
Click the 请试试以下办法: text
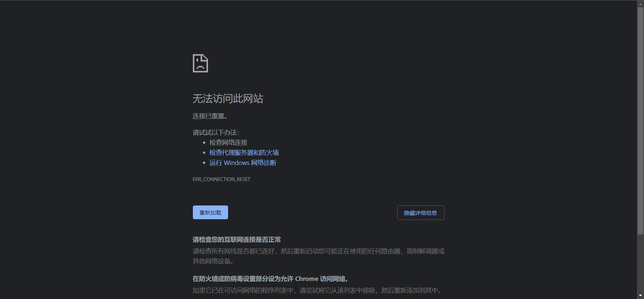216,133
